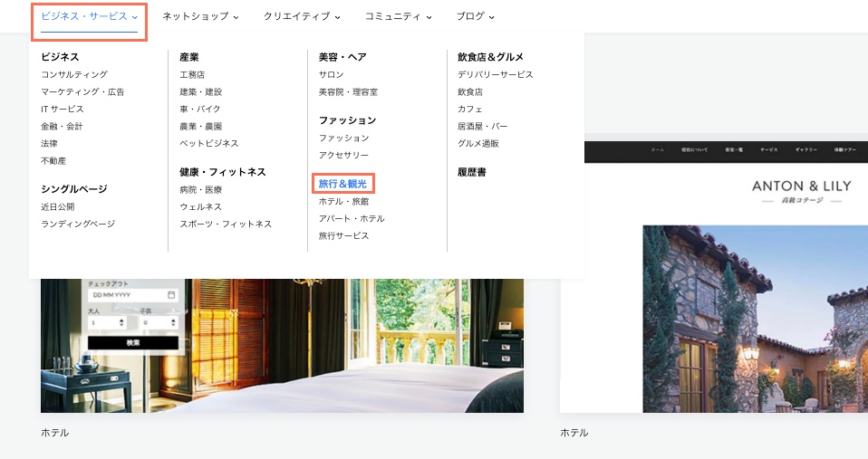Expand the コミュニティ menu
The width and height of the screenshot is (868, 459).
coord(398,16)
